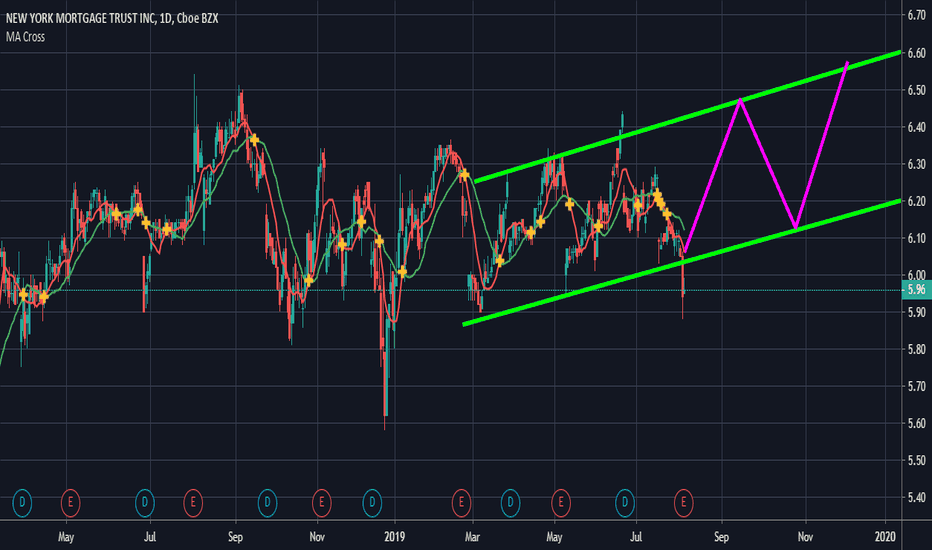The image size is (932, 550).
Task: Open dividend D marker between Mar and May 2019
Action: 510,503
